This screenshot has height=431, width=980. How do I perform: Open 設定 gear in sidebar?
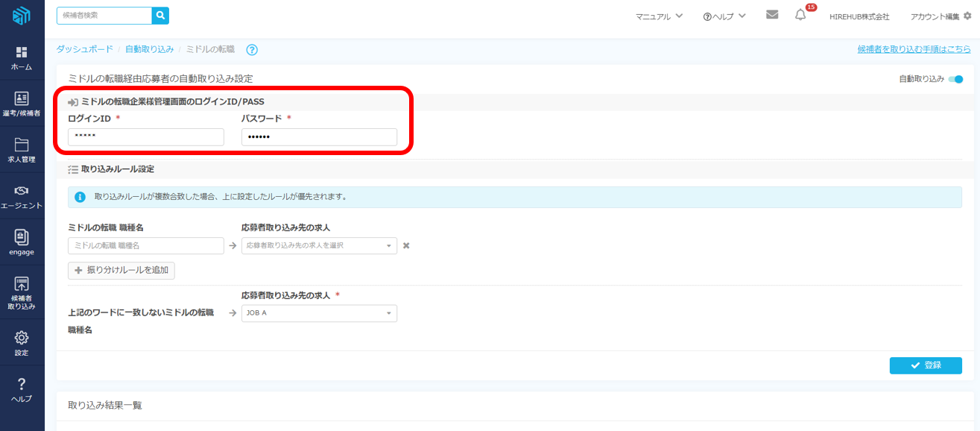pyautogui.click(x=22, y=343)
